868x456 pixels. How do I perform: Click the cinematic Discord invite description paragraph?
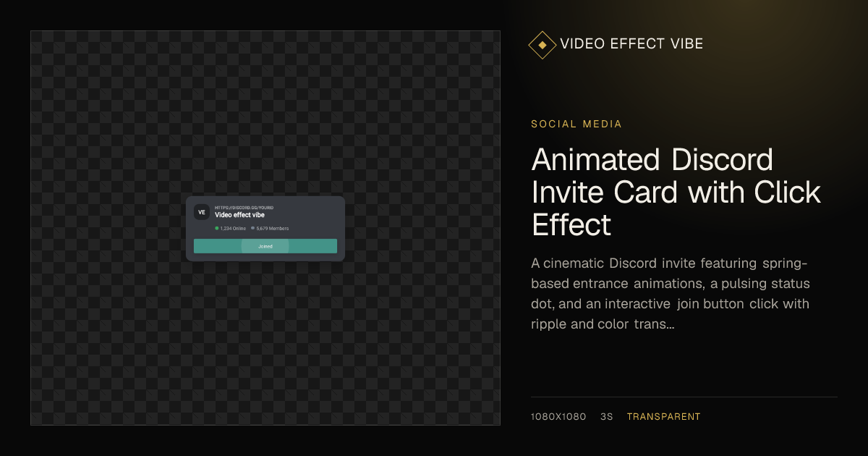671,293
